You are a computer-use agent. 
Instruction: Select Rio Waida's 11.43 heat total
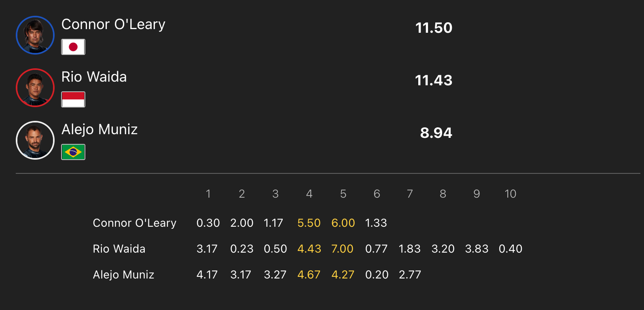click(434, 80)
